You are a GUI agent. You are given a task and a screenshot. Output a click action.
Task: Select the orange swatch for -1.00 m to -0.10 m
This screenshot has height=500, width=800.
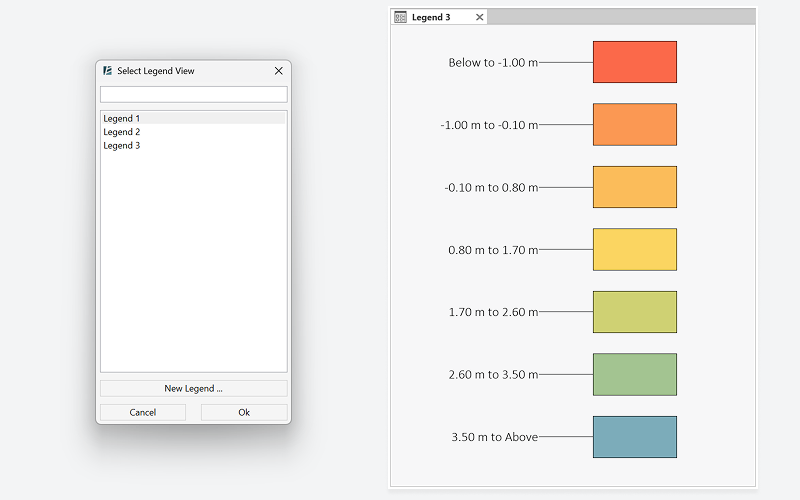point(635,125)
